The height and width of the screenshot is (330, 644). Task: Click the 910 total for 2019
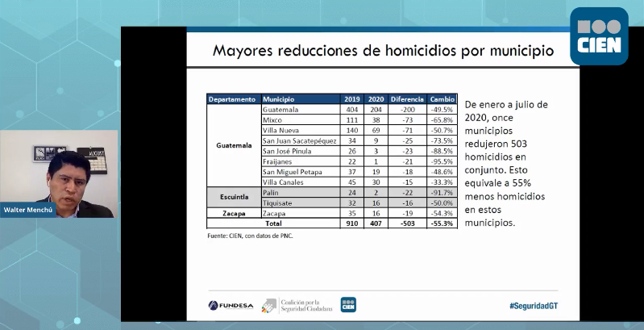[x=352, y=223]
